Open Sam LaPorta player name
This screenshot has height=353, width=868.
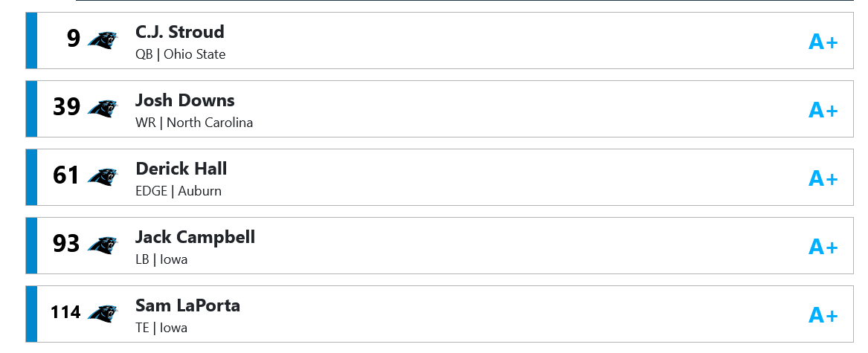[x=187, y=305]
